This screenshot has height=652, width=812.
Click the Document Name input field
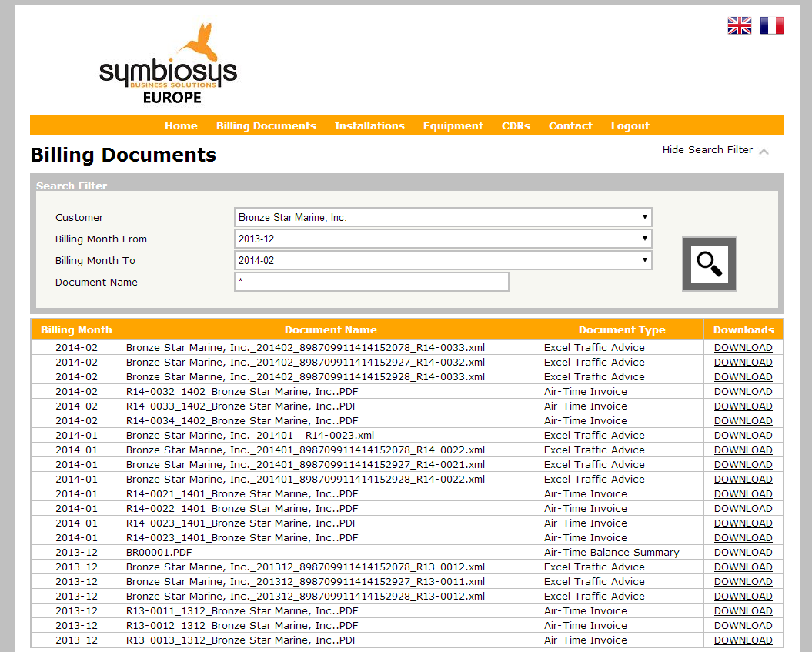pos(371,282)
